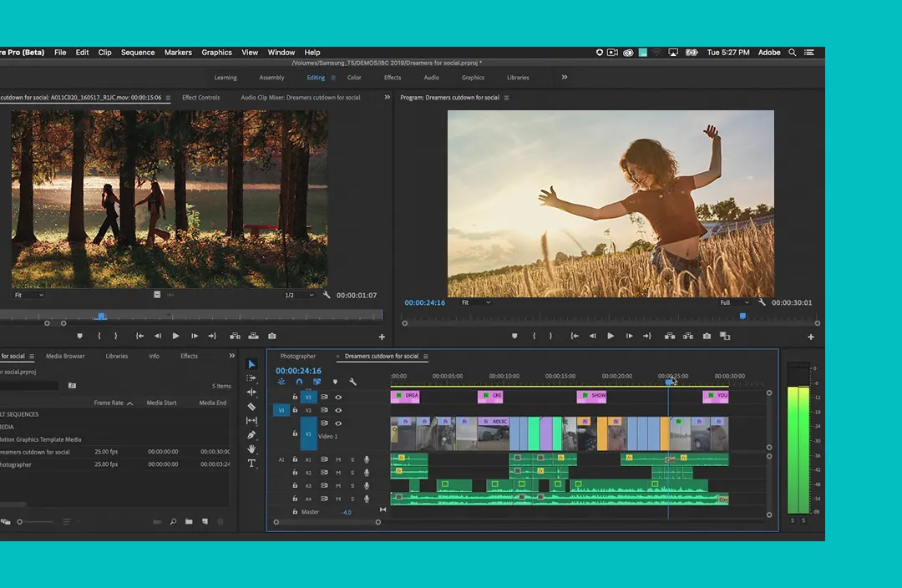Mute audio track A1
This screenshot has width=902, height=588.
pyautogui.click(x=338, y=459)
